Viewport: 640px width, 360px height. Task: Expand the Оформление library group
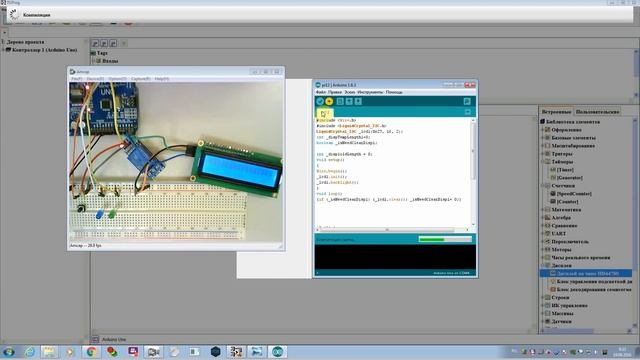coord(543,130)
